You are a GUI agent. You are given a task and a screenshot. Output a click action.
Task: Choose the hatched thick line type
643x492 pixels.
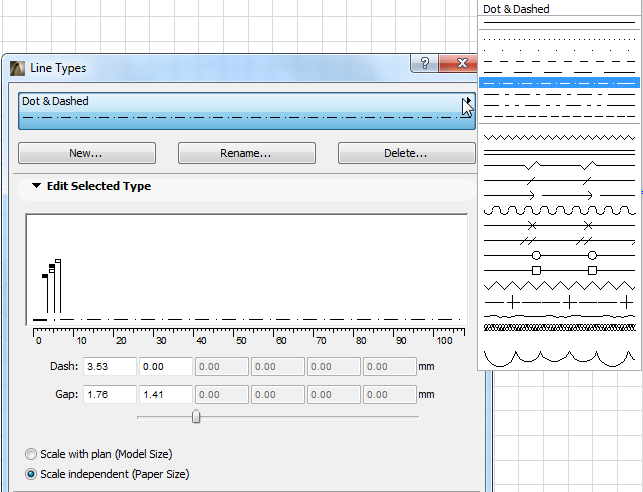559,328
